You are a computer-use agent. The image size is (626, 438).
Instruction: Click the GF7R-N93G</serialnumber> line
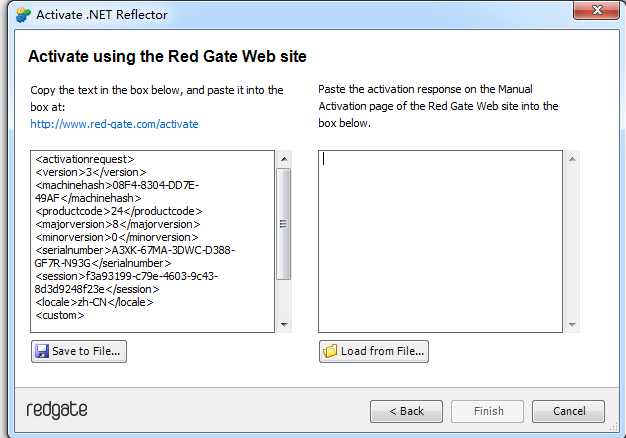tap(103, 263)
